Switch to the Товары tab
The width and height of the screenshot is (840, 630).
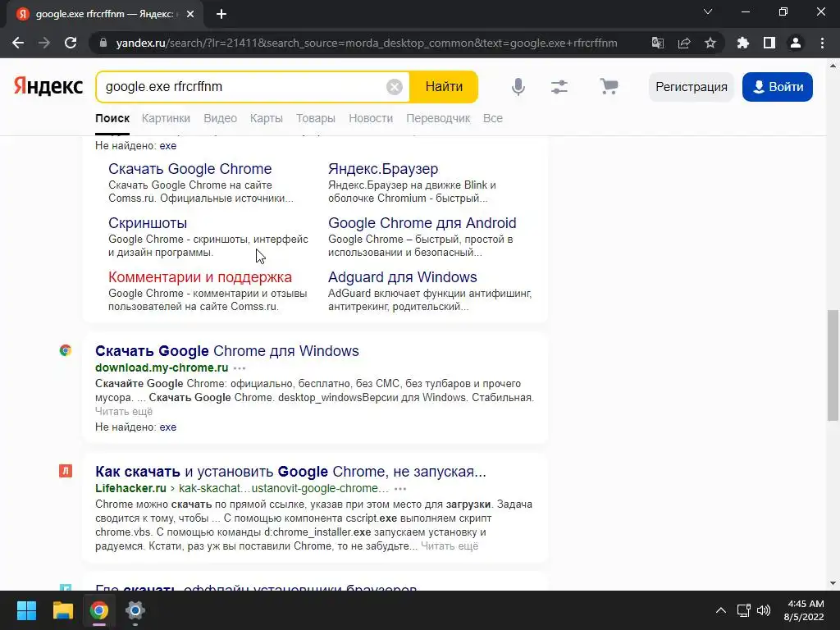click(x=316, y=118)
